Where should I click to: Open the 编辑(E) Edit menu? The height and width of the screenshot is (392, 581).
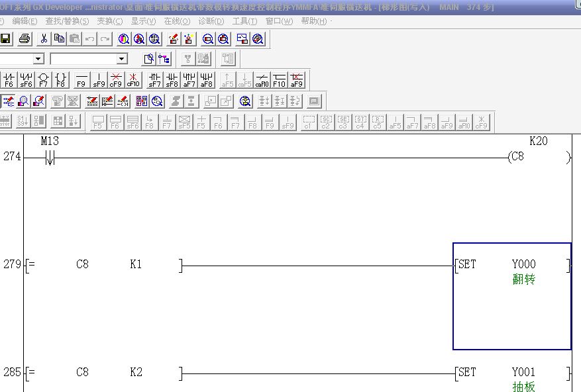pos(25,21)
